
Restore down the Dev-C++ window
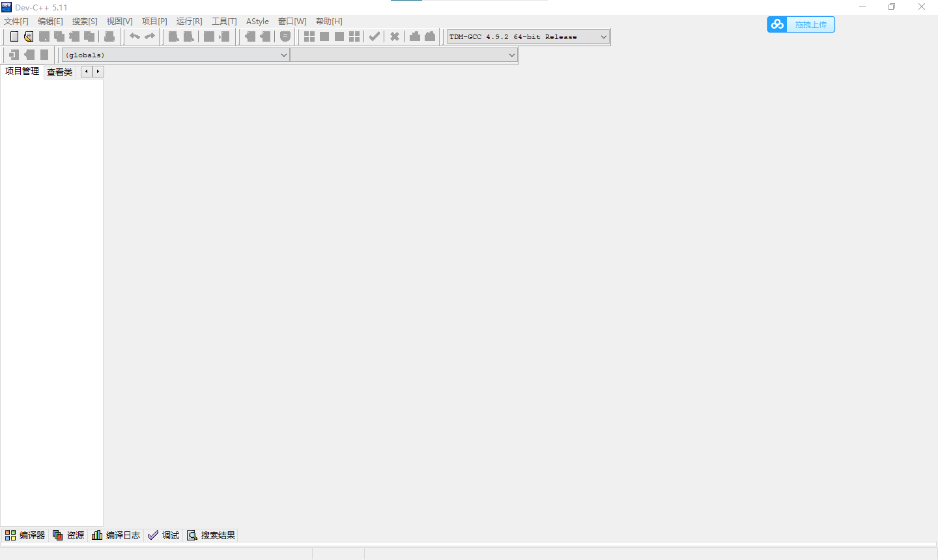892,7
